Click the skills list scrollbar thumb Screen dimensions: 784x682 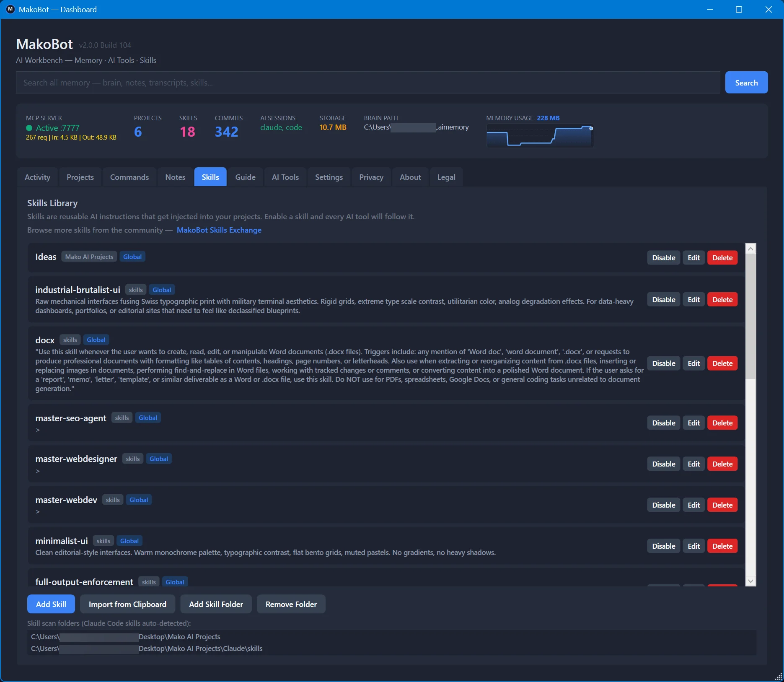[751, 316]
